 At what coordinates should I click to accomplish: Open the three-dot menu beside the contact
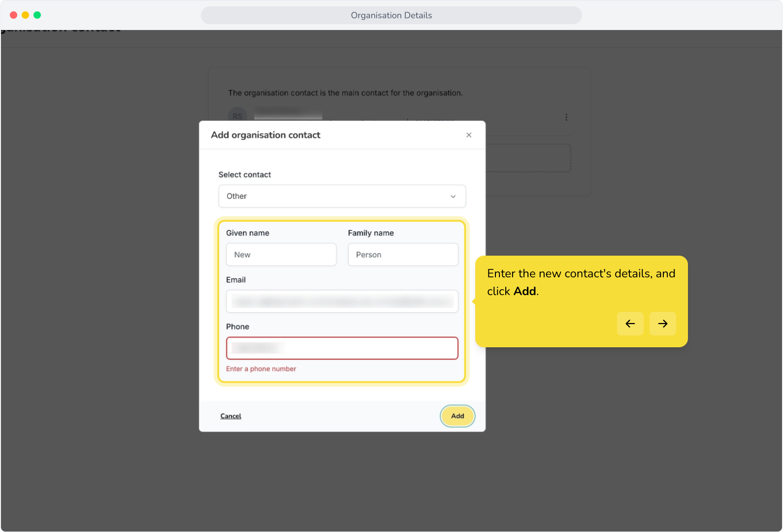(x=566, y=117)
